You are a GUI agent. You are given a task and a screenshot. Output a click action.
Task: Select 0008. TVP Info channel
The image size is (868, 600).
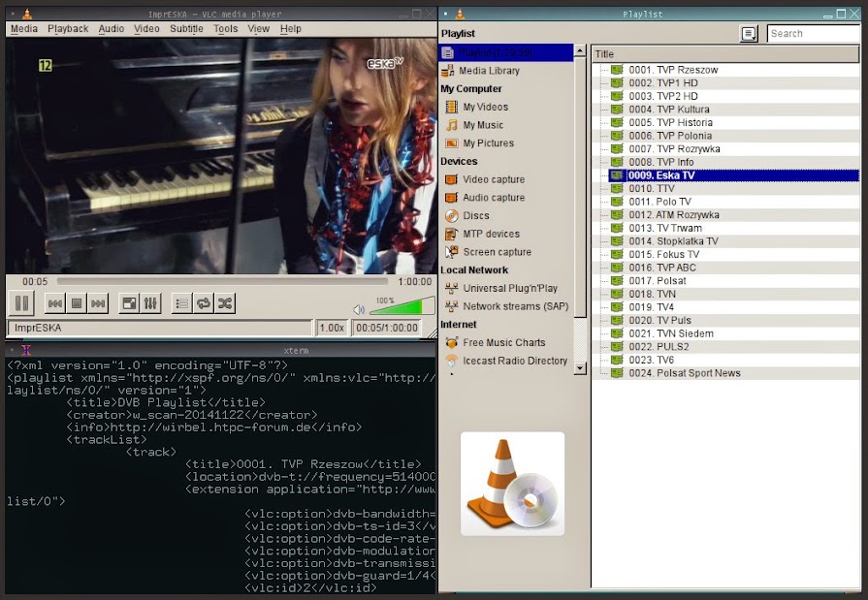click(725, 162)
